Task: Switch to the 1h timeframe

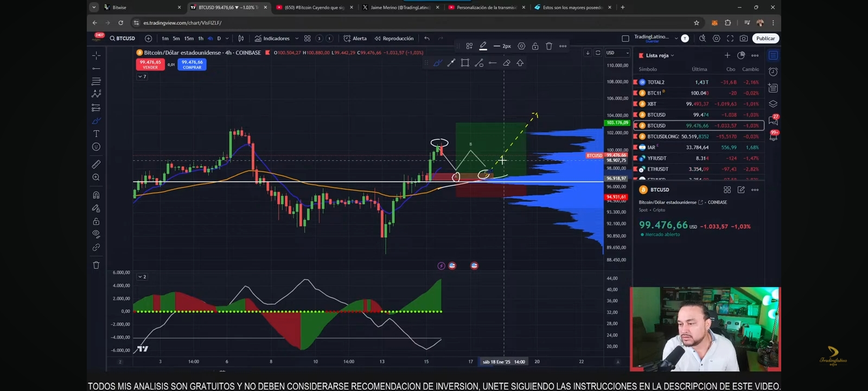Action: 201,39
